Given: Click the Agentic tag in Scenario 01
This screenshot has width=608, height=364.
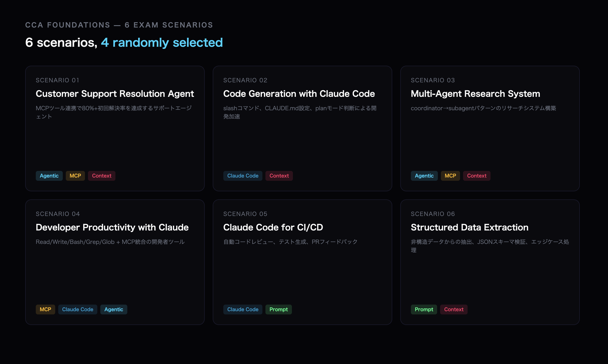Looking at the screenshot, I should [49, 176].
